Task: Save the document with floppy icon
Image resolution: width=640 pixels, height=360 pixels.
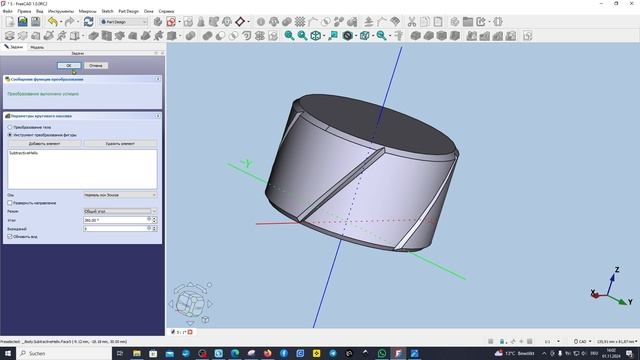Action: (36, 22)
